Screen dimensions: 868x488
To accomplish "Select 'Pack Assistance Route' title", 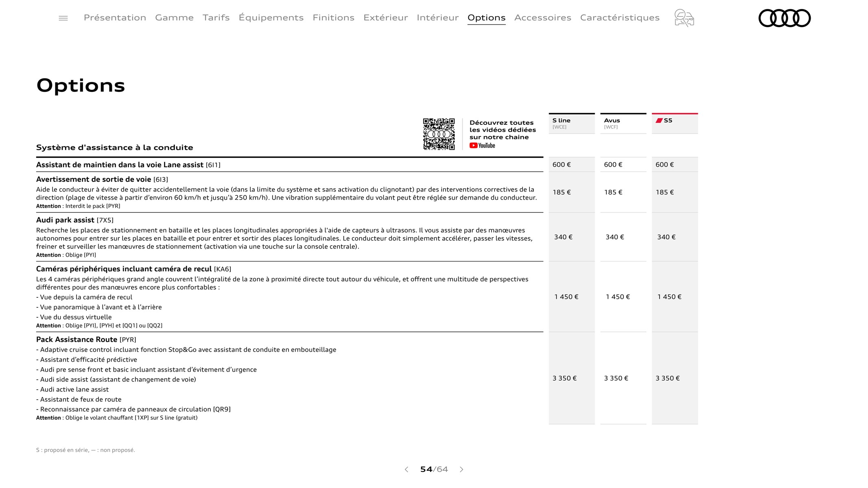I will [77, 340].
